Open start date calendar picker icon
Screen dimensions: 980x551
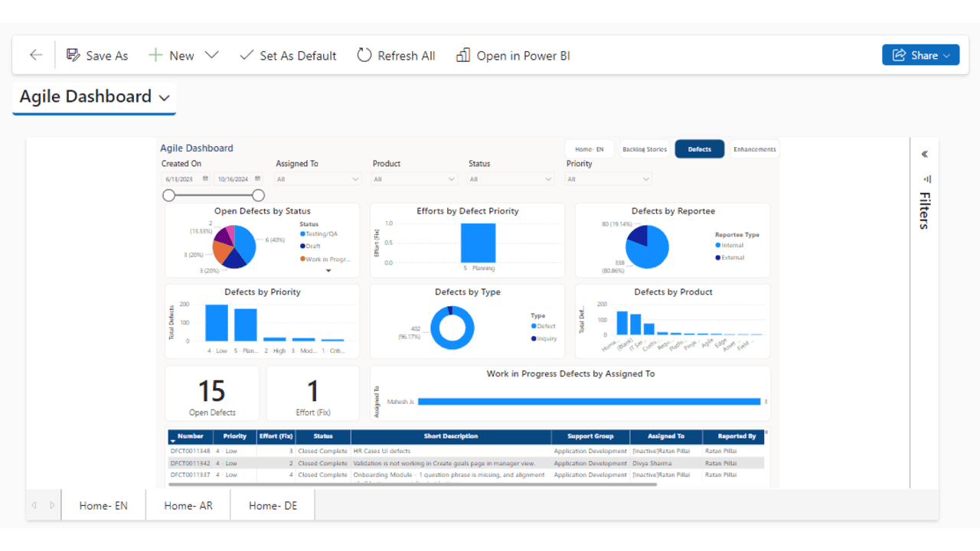(205, 179)
